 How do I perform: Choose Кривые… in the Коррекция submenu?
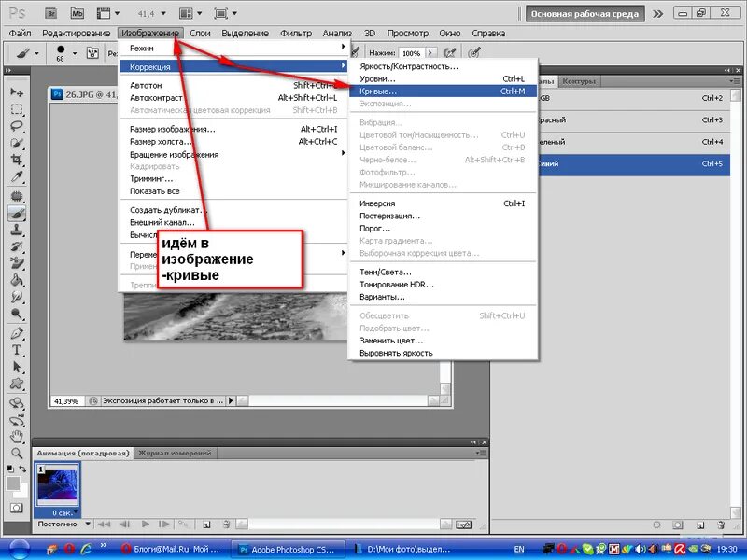pos(443,91)
